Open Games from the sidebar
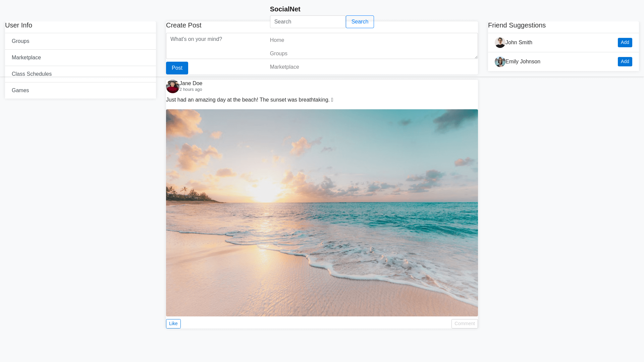The width and height of the screenshot is (644, 362). pyautogui.click(x=20, y=90)
